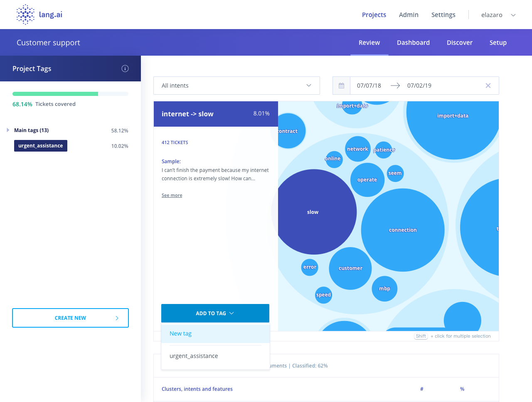The width and height of the screenshot is (532, 402).
Task: Select the online bubble
Action: (334, 159)
